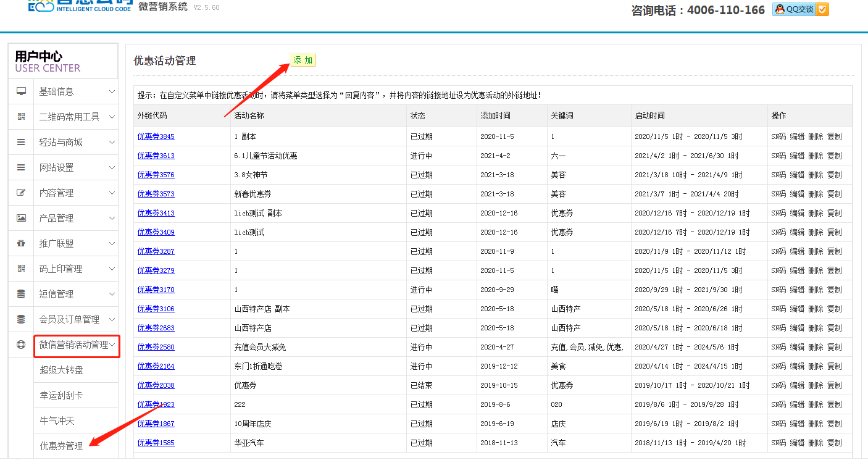Expand the 会员及订单管理 menu chevron

(112, 319)
